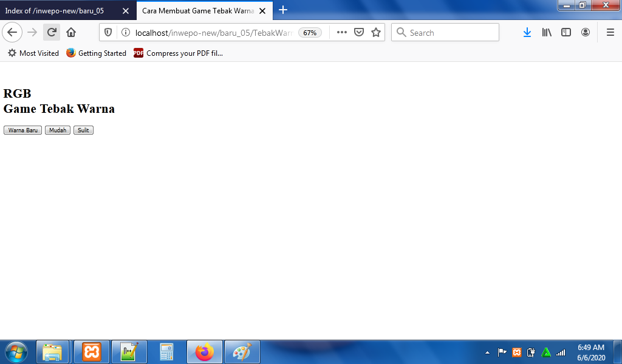Show hidden system tray icons
This screenshot has width=622, height=364.
coord(487,352)
